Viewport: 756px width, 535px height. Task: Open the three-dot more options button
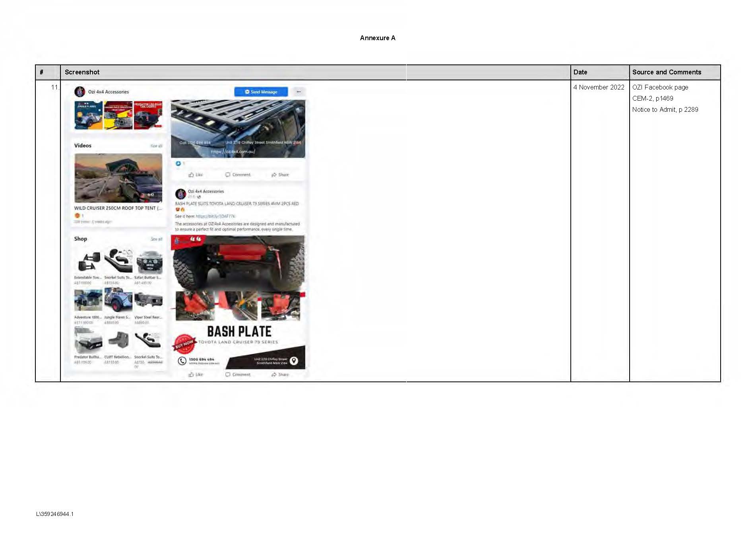coord(299,91)
